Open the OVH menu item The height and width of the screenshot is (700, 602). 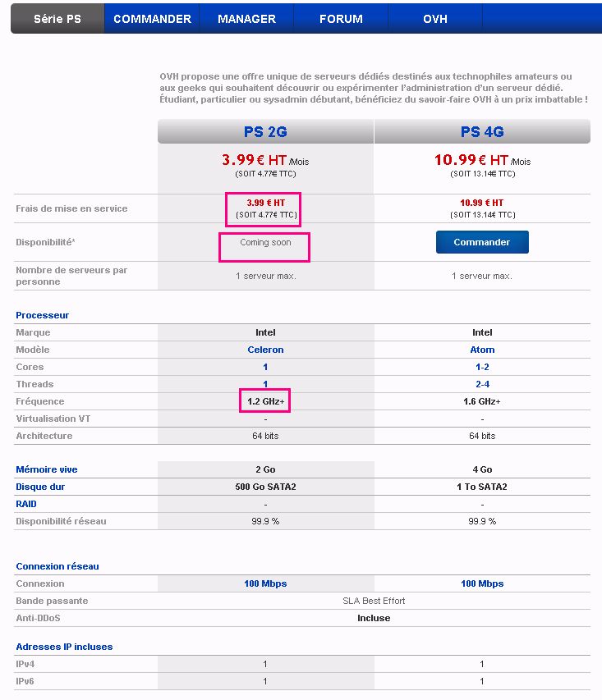point(435,19)
